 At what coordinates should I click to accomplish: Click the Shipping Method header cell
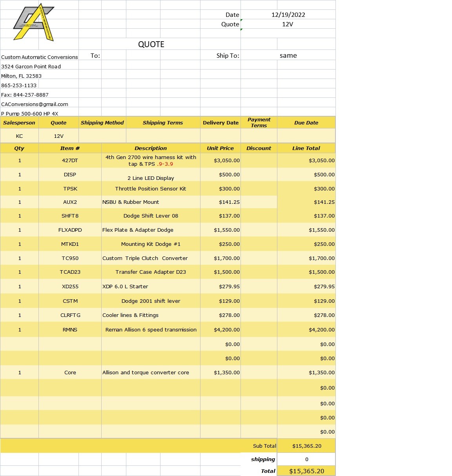[x=102, y=123]
